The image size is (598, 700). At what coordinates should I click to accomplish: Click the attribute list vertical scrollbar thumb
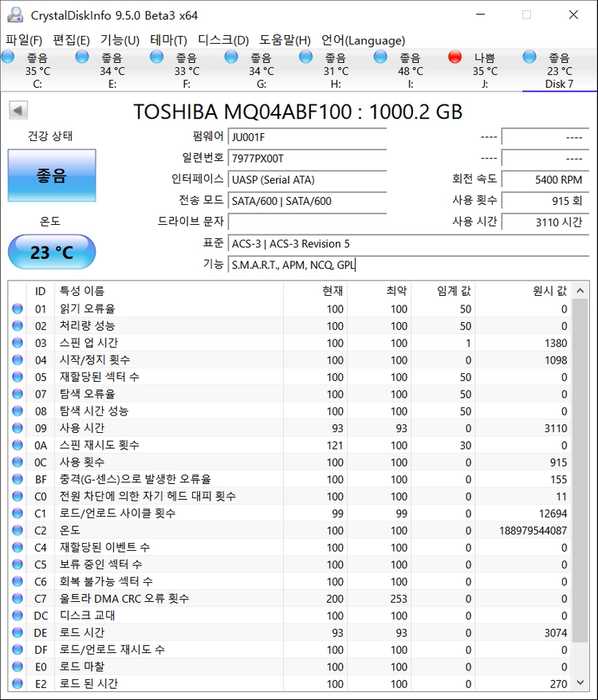580,471
